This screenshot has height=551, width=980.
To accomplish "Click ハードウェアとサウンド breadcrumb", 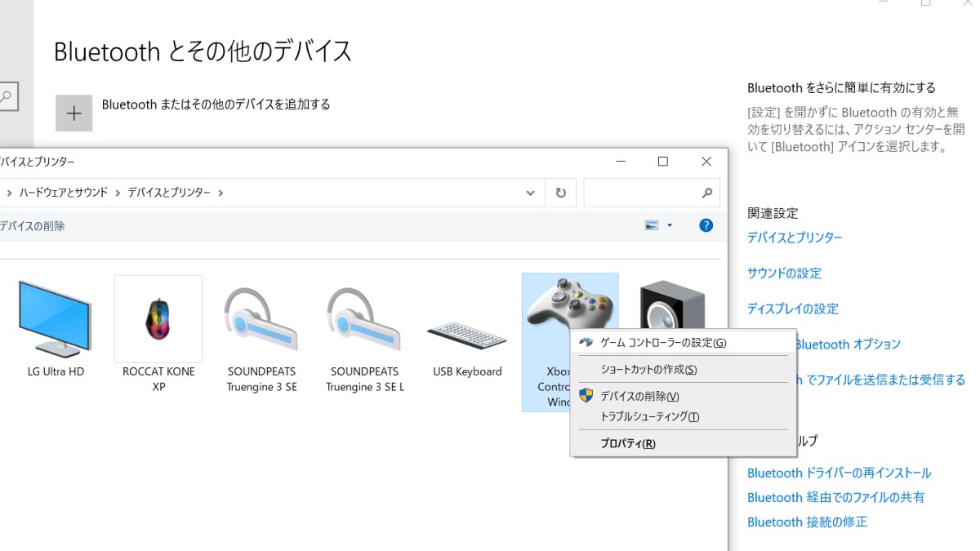I will pyautogui.click(x=64, y=193).
